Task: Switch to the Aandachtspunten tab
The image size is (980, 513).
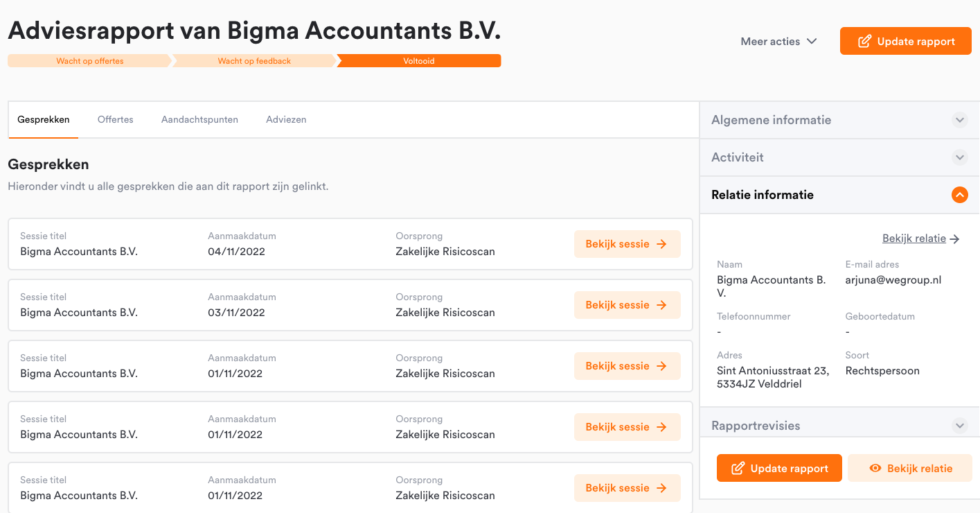Action: coord(199,120)
